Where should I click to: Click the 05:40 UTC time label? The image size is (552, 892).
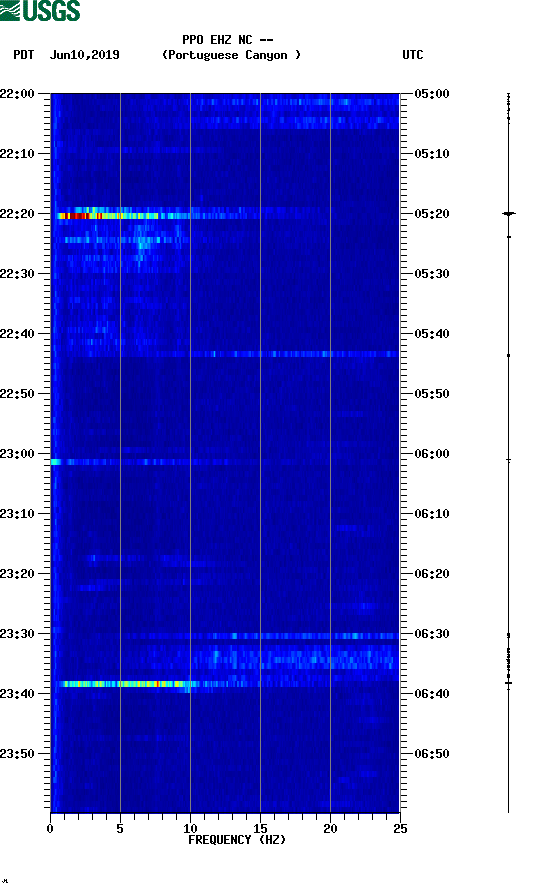432,334
